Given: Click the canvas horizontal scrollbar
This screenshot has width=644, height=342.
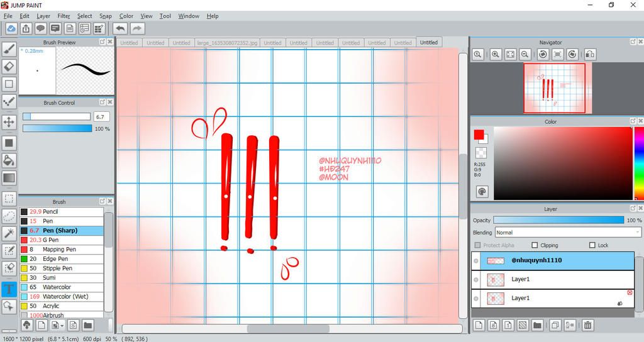Looking at the screenshot, I should click(288, 329).
